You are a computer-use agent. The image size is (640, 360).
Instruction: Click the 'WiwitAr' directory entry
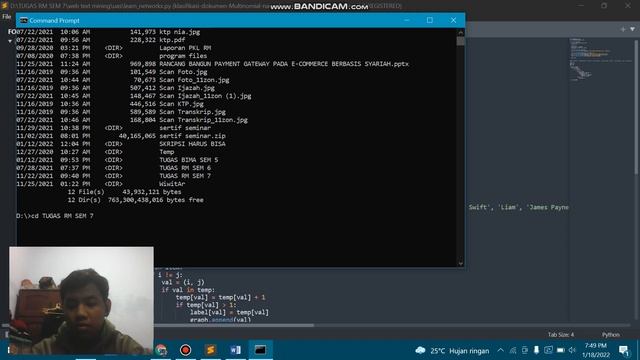[x=172, y=184]
